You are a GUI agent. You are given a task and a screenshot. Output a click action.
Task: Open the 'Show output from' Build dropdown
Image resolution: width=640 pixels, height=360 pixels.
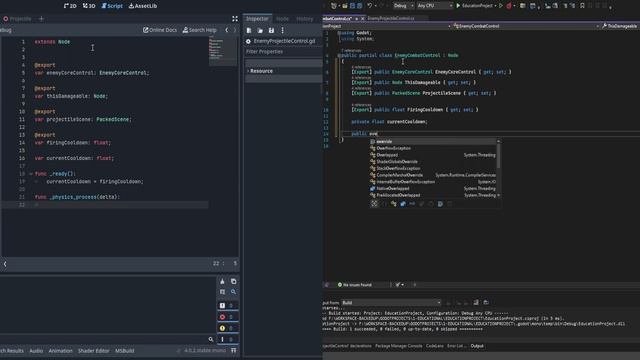point(391,302)
